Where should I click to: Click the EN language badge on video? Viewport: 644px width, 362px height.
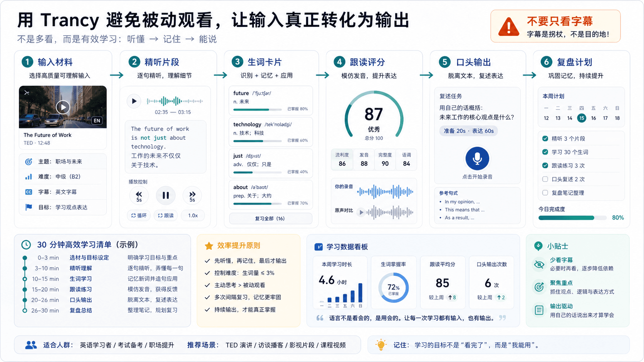[x=97, y=120]
